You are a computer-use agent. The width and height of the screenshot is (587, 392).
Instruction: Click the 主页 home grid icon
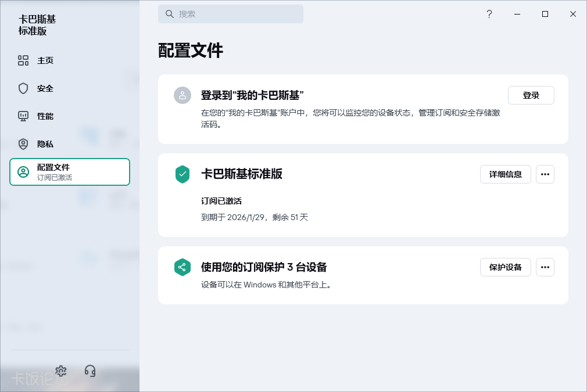(23, 60)
